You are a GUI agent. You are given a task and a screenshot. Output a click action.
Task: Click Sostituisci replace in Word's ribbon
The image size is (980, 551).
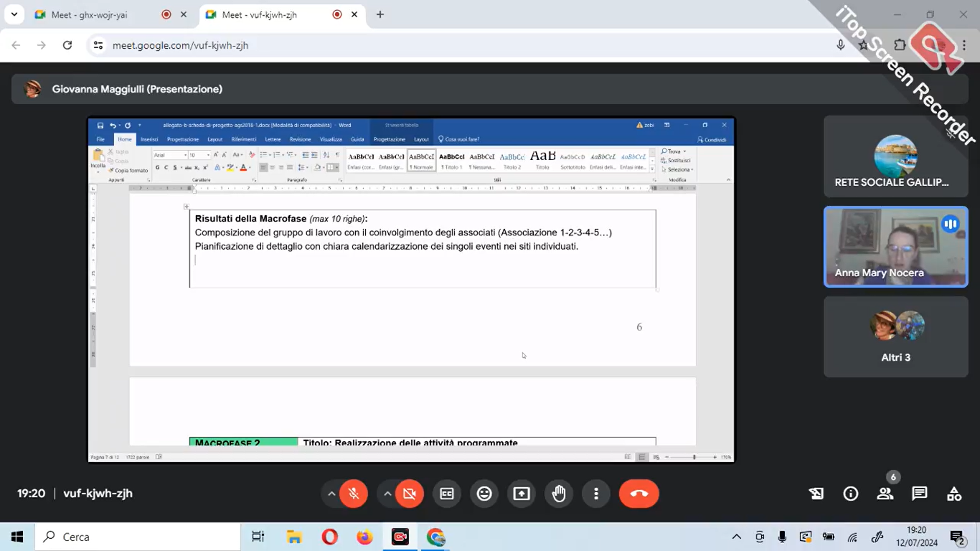tap(674, 160)
